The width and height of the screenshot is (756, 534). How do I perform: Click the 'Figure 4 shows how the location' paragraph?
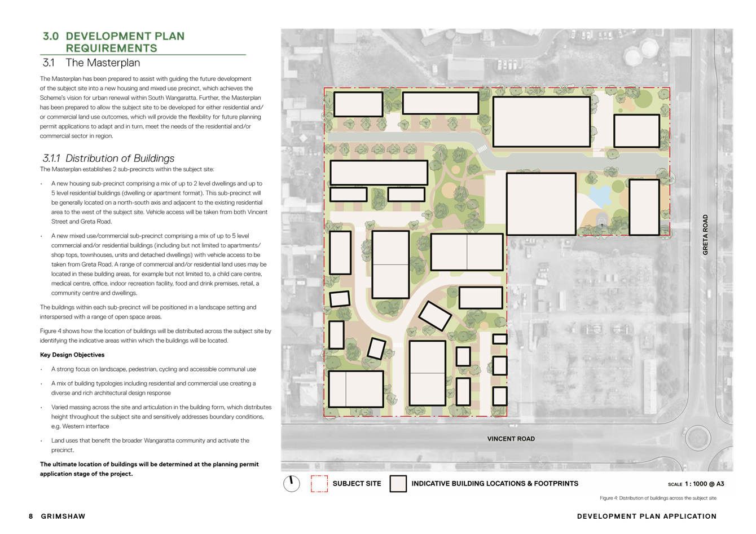(x=156, y=336)
